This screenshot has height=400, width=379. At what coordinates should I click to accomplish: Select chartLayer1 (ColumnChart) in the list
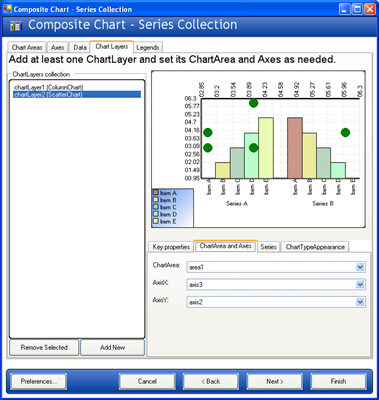[49, 87]
